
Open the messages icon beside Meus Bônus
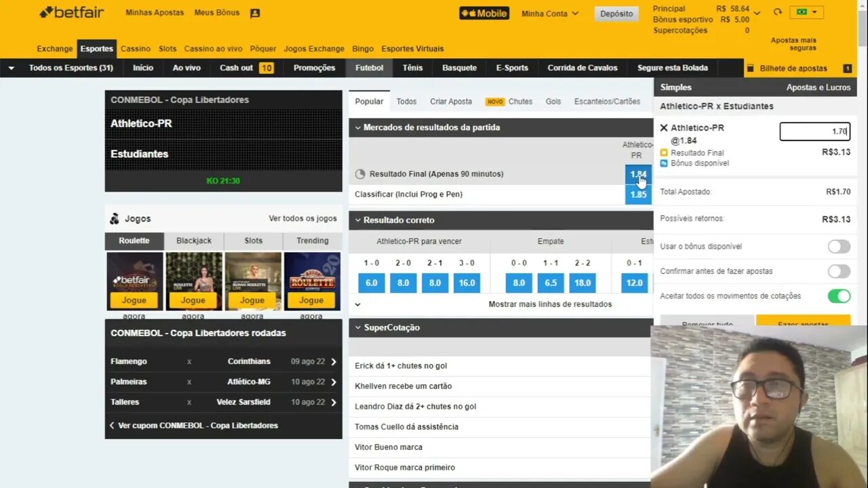[x=255, y=13]
